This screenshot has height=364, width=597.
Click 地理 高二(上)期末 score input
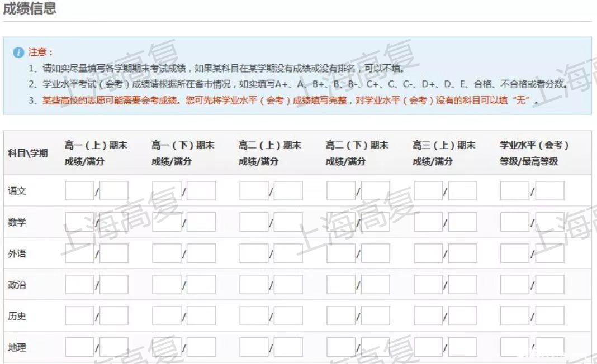[254, 347]
